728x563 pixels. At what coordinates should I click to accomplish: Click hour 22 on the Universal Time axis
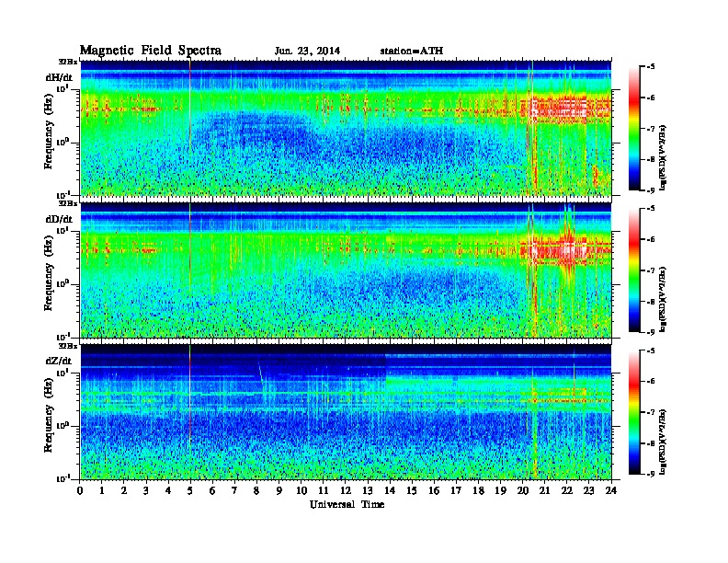click(567, 490)
